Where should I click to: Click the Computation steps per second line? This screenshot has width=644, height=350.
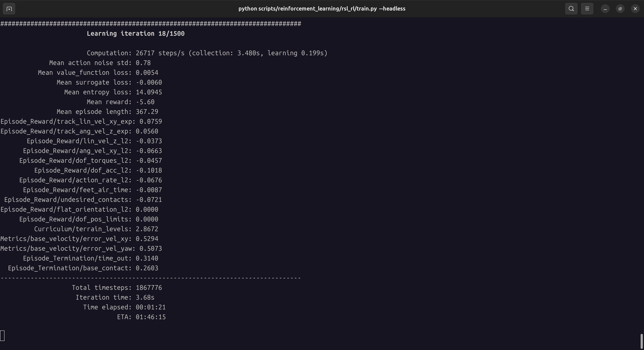[x=207, y=53]
